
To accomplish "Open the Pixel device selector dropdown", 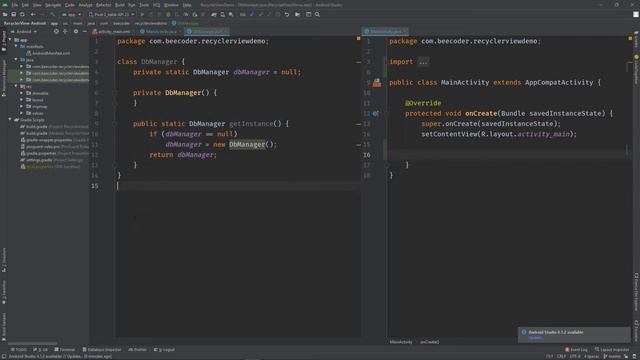I will pos(111,14).
